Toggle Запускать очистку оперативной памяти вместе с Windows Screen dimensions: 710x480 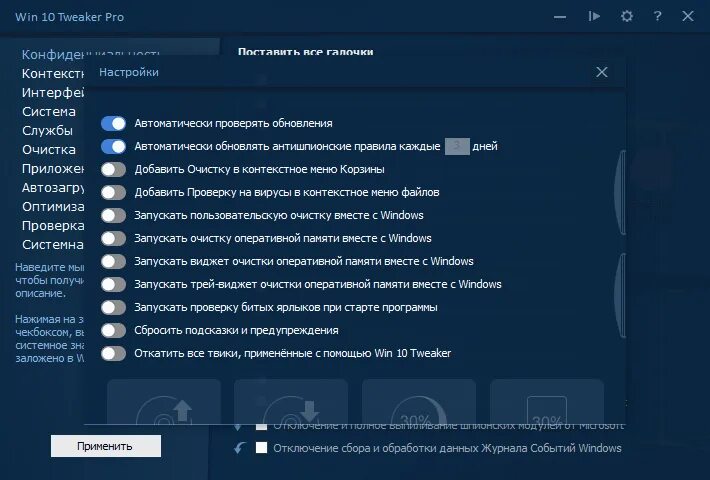pyautogui.click(x=113, y=238)
